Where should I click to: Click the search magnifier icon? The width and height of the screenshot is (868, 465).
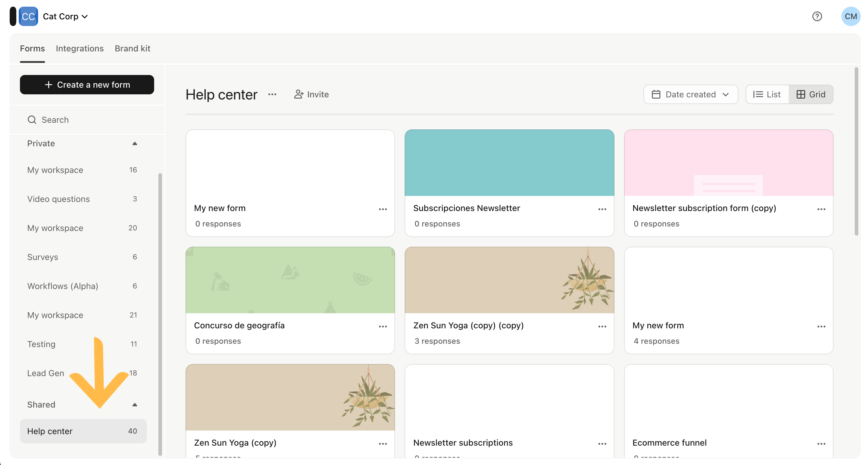tap(32, 120)
